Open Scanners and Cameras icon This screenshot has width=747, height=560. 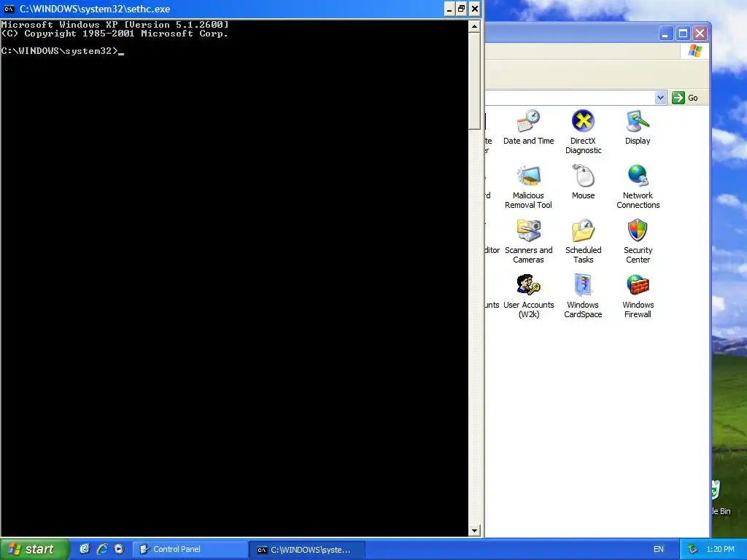pyautogui.click(x=528, y=241)
